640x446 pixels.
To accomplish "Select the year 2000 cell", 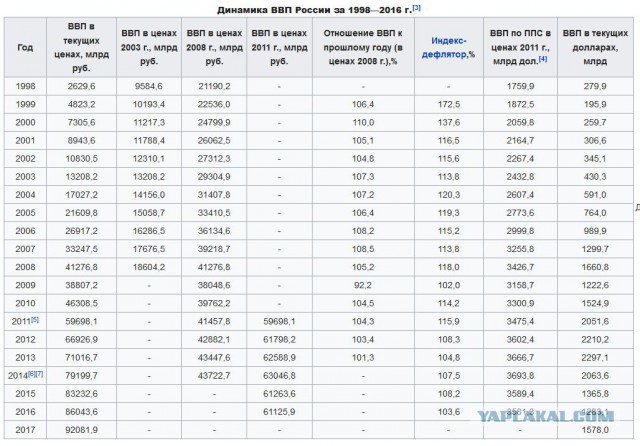I will click(25, 122).
